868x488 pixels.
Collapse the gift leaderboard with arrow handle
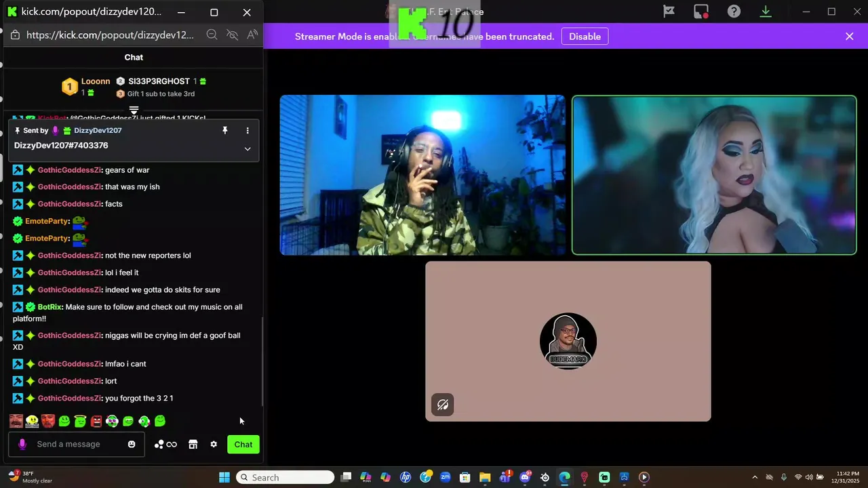(134, 110)
